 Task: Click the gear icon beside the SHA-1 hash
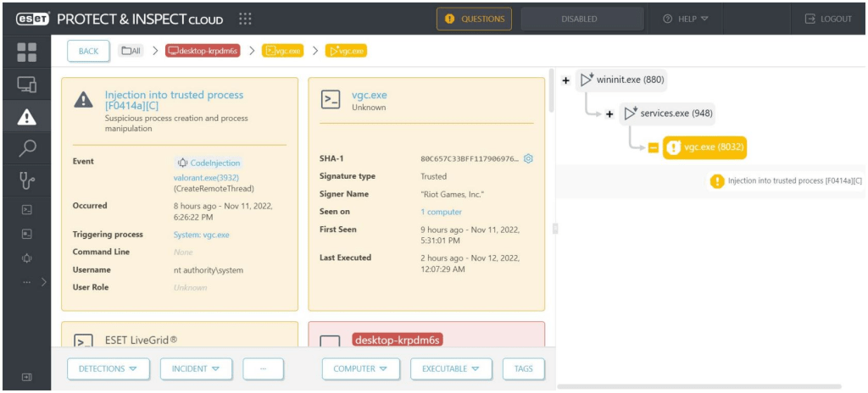[x=528, y=159]
